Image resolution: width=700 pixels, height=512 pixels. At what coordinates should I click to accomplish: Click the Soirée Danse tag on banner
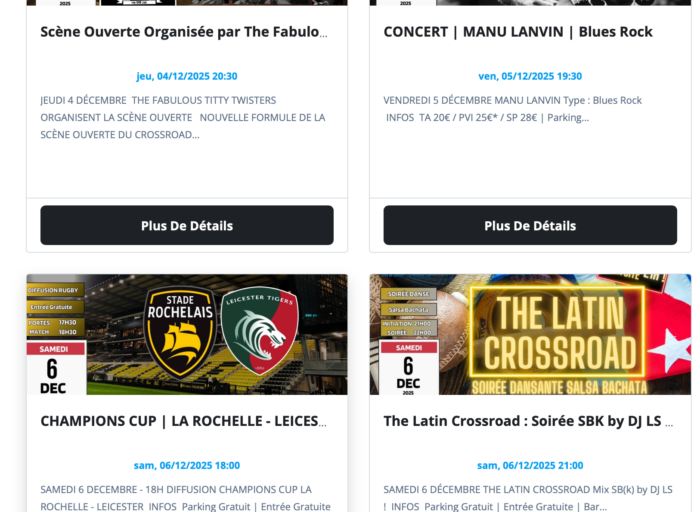[408, 294]
